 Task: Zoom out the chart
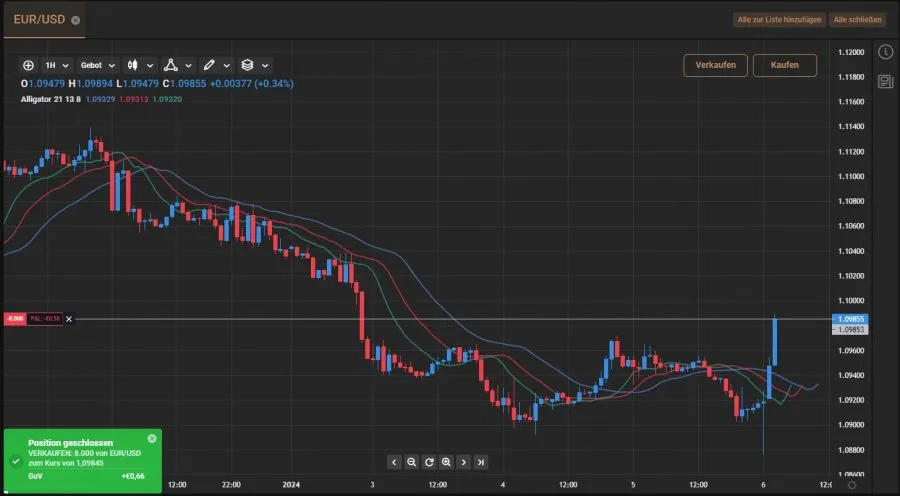(x=411, y=462)
